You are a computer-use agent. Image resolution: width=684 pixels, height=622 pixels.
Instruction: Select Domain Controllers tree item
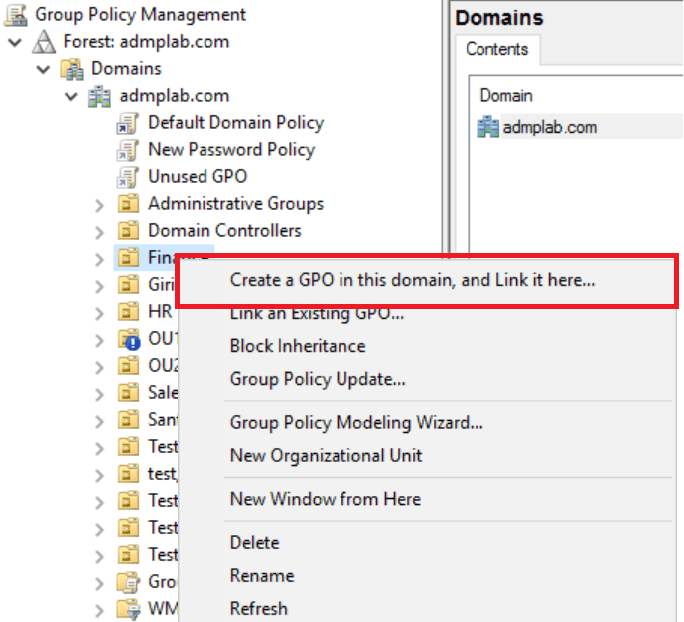coord(225,231)
